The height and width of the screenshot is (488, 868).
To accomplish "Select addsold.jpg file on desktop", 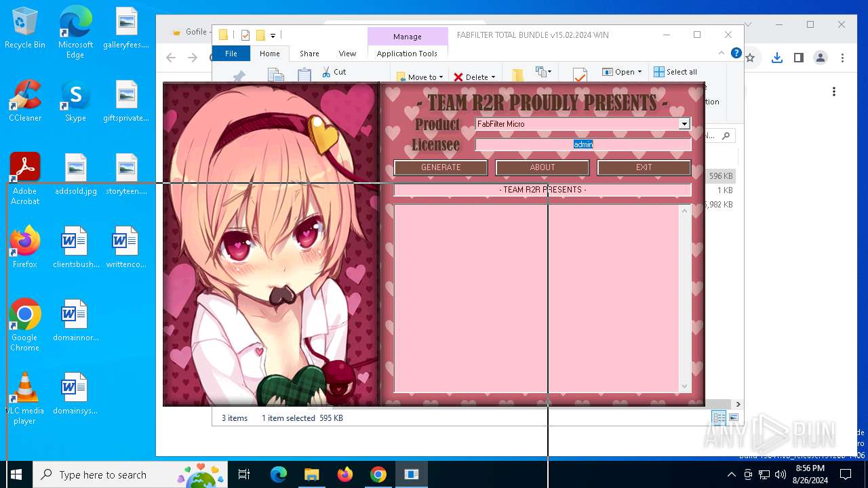I will (x=76, y=174).
